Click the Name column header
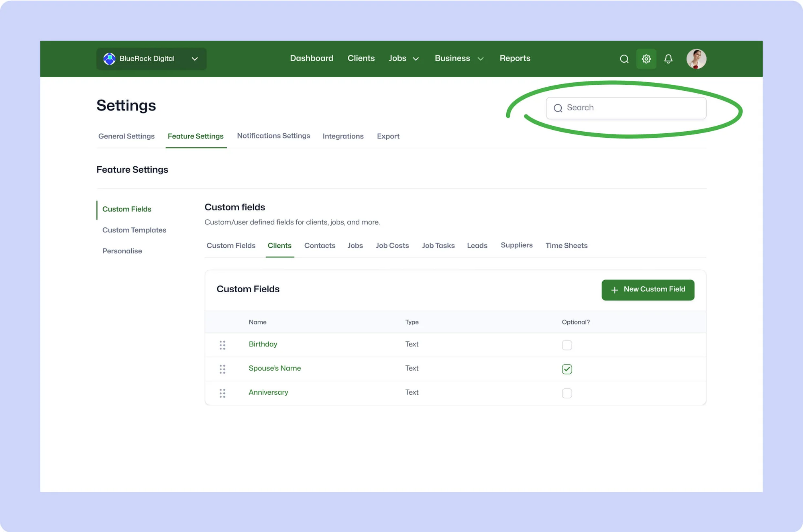This screenshot has width=803, height=532. click(257, 322)
